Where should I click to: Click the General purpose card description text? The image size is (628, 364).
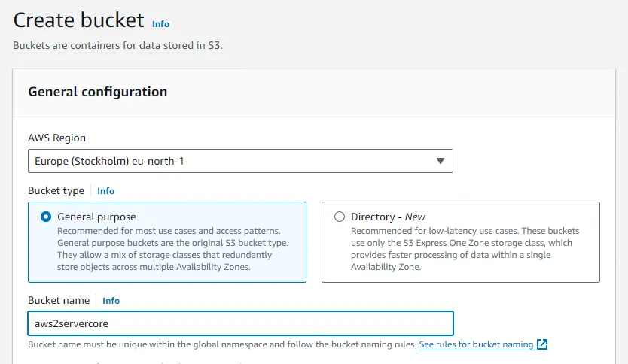(173, 248)
